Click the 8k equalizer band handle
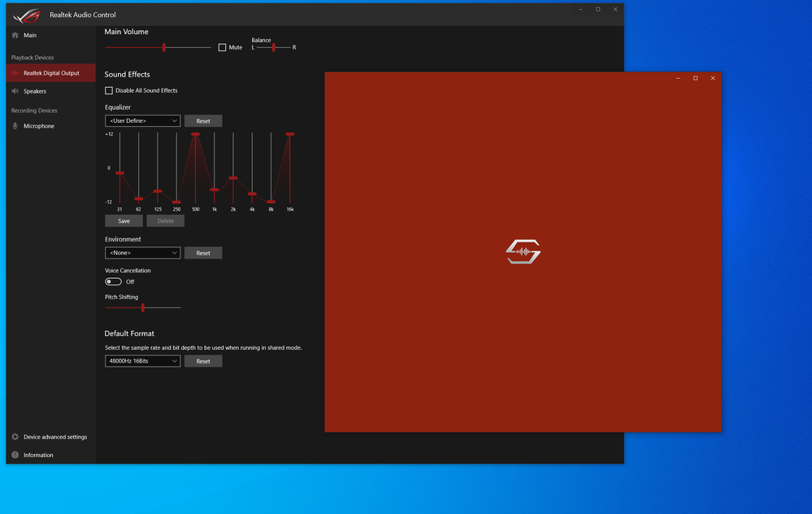Viewport: 812px width, 514px height. point(271,202)
